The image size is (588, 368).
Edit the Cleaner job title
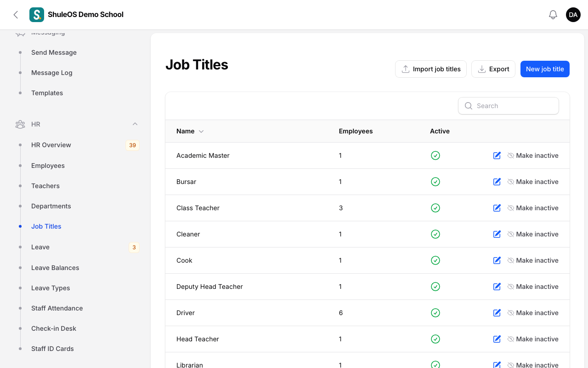(x=497, y=234)
